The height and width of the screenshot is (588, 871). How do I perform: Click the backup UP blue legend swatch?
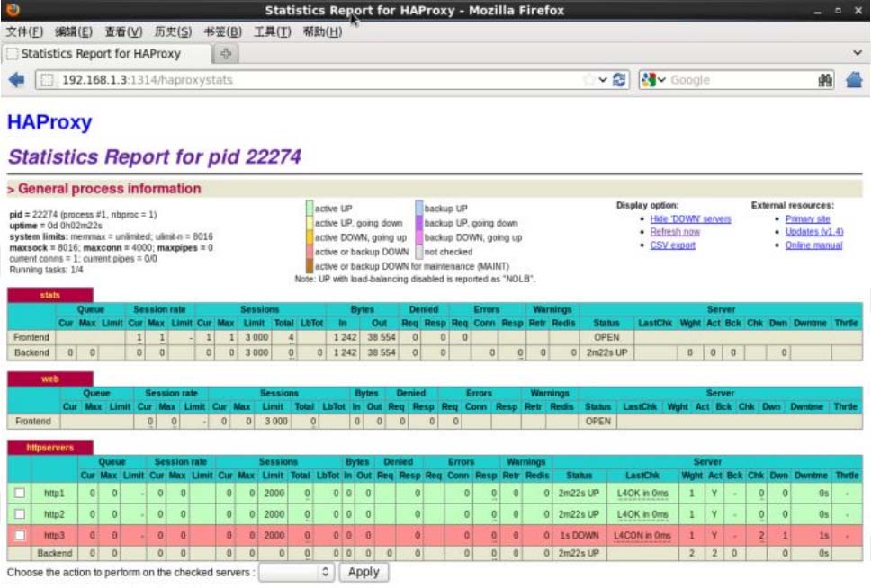click(x=418, y=209)
